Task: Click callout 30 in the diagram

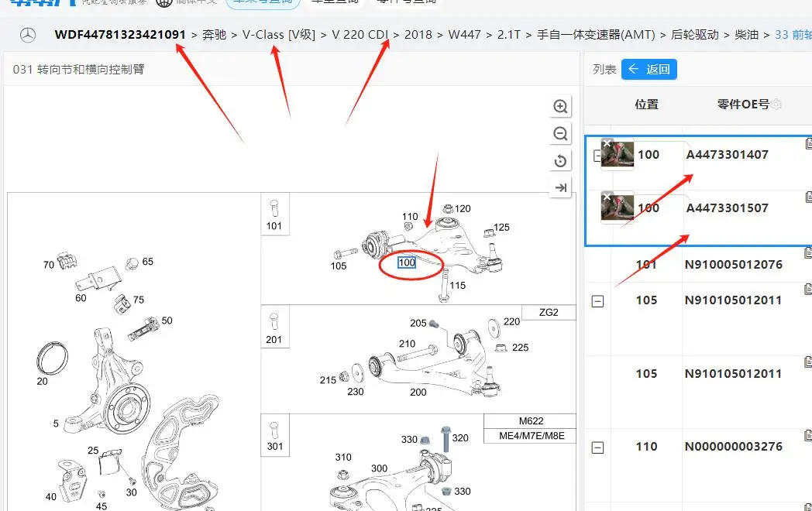Action: pos(132,492)
